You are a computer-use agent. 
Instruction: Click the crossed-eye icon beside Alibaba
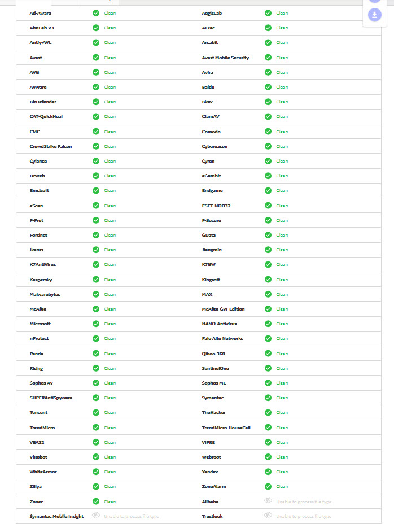pyautogui.click(x=268, y=500)
